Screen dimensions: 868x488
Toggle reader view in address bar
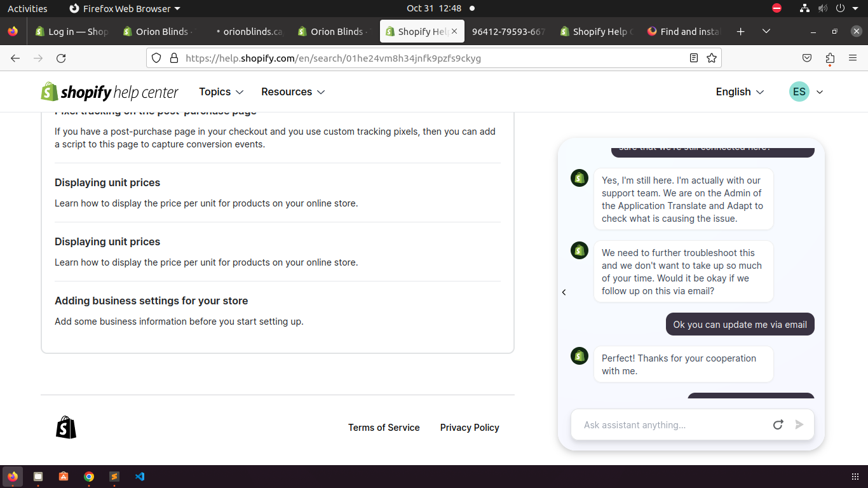[694, 58]
